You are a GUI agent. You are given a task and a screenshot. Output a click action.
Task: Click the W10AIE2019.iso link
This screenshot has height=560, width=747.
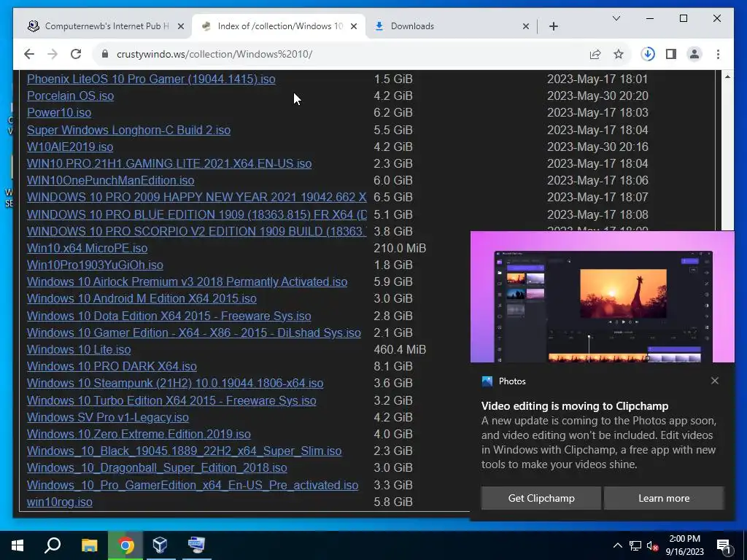[x=70, y=147]
